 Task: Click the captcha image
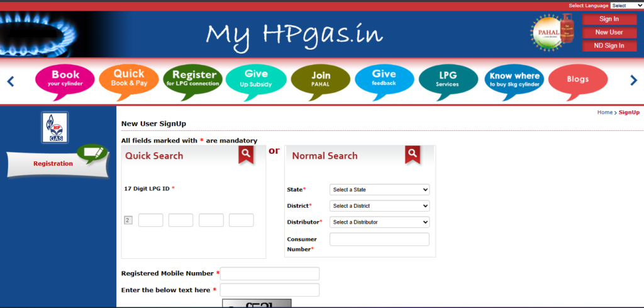pyautogui.click(x=257, y=304)
